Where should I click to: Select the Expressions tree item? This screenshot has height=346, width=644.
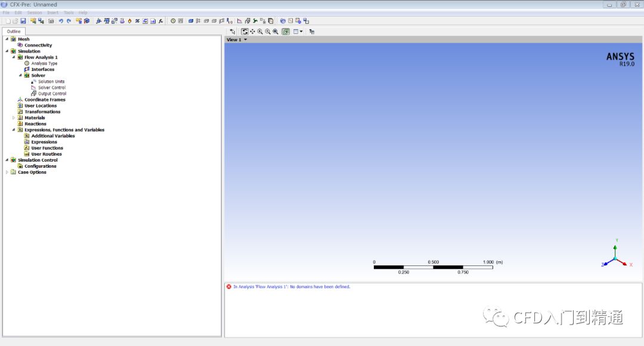tap(44, 142)
